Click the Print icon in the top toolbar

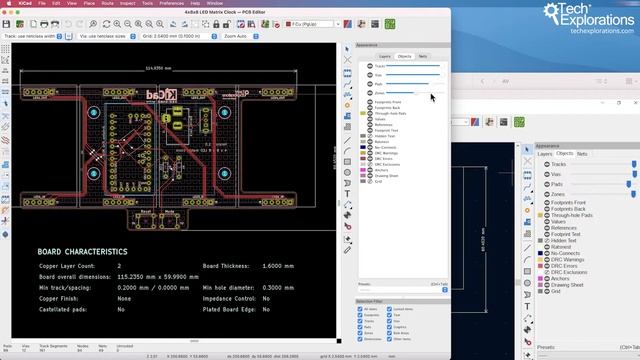tap(44, 24)
